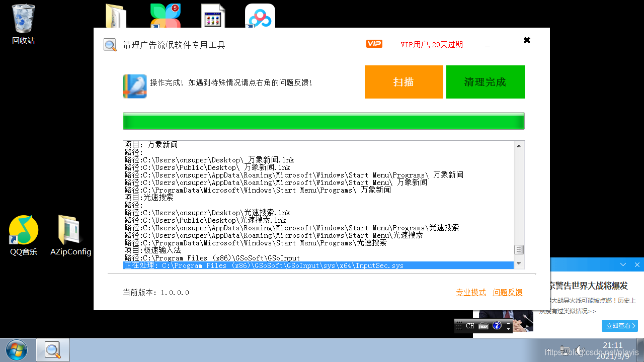The image size is (644, 362).
Task: Click the CH language indicator
Action: pyautogui.click(x=470, y=326)
